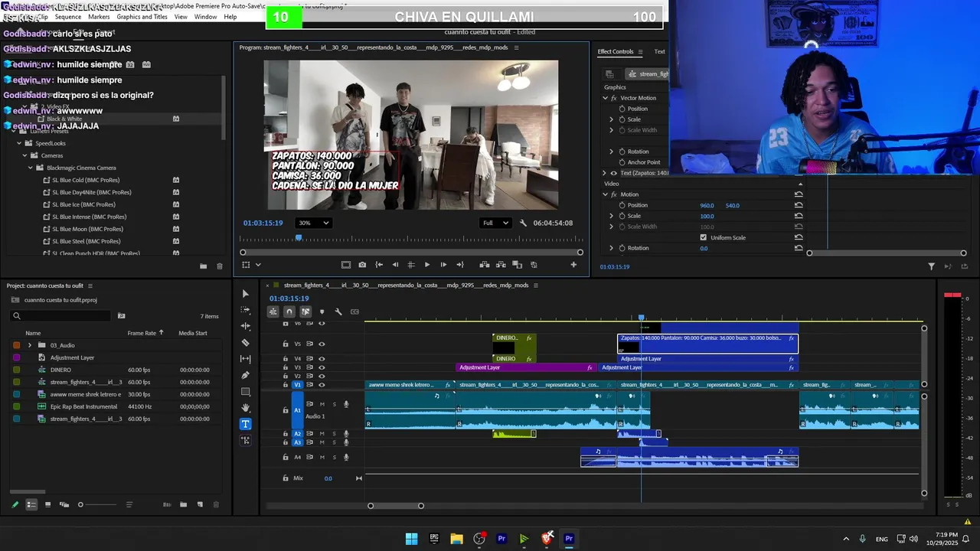The height and width of the screenshot is (551, 980).
Task: Open the Markers menu
Action: point(99,17)
